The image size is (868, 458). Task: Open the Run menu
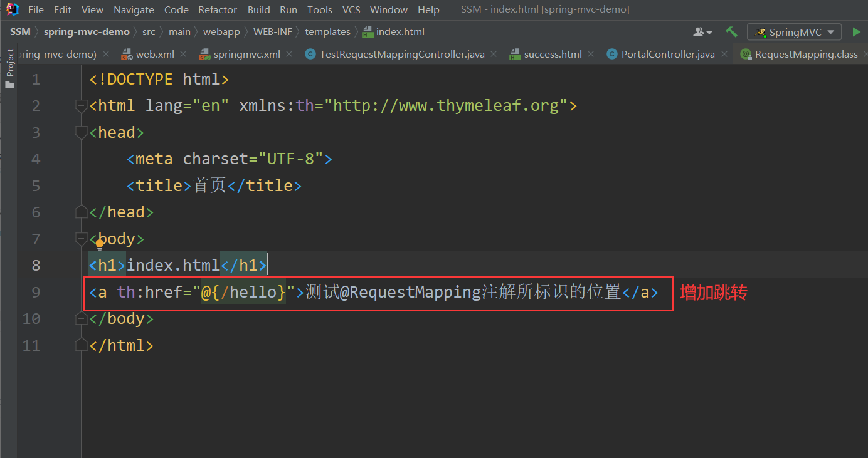tap(288, 9)
